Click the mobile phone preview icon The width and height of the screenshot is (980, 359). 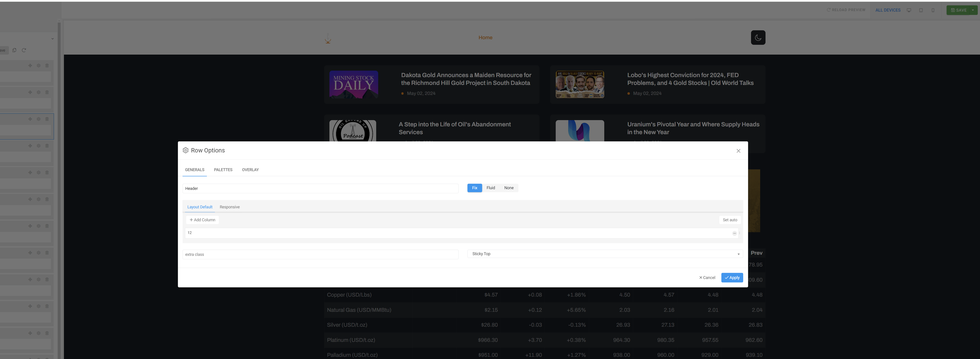pos(933,10)
